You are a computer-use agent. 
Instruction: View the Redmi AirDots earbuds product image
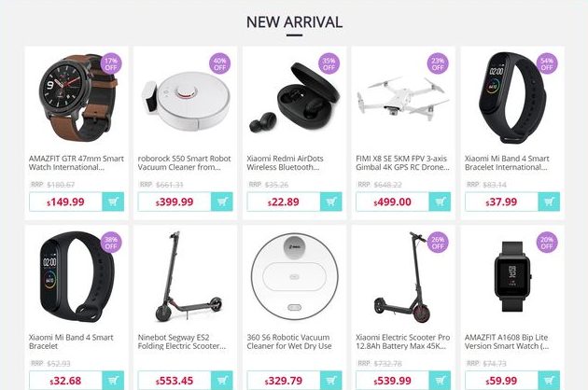coord(294,98)
